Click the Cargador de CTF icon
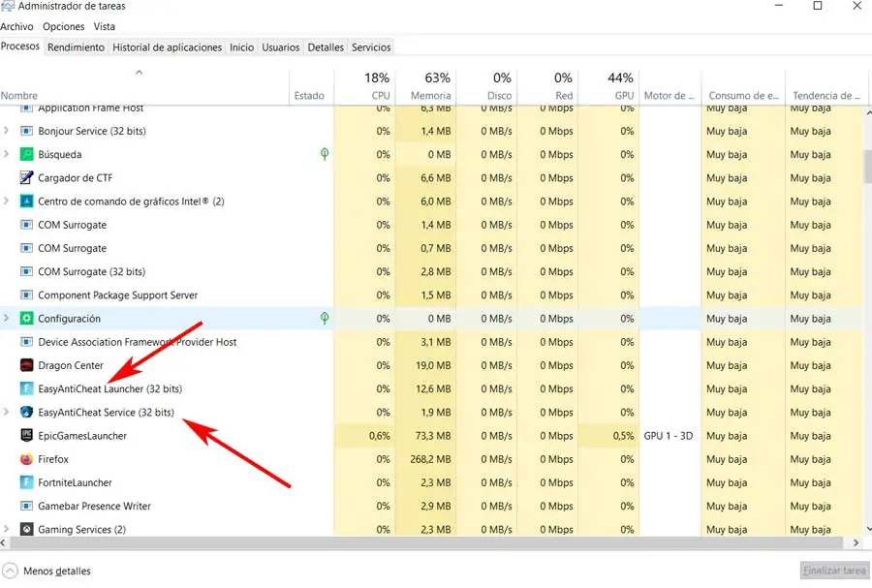The height and width of the screenshot is (588, 872). click(26, 178)
